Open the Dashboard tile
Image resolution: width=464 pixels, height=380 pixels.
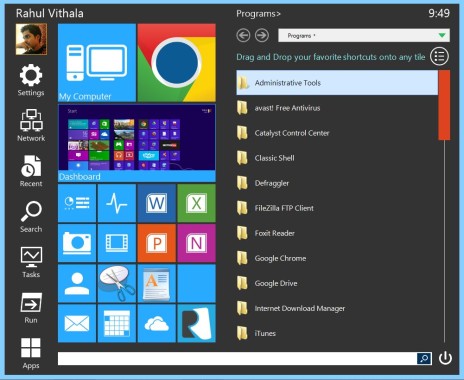click(x=137, y=143)
